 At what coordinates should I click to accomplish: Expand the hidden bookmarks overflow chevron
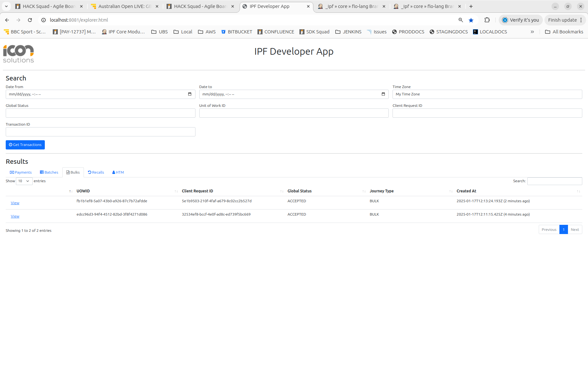tap(532, 32)
